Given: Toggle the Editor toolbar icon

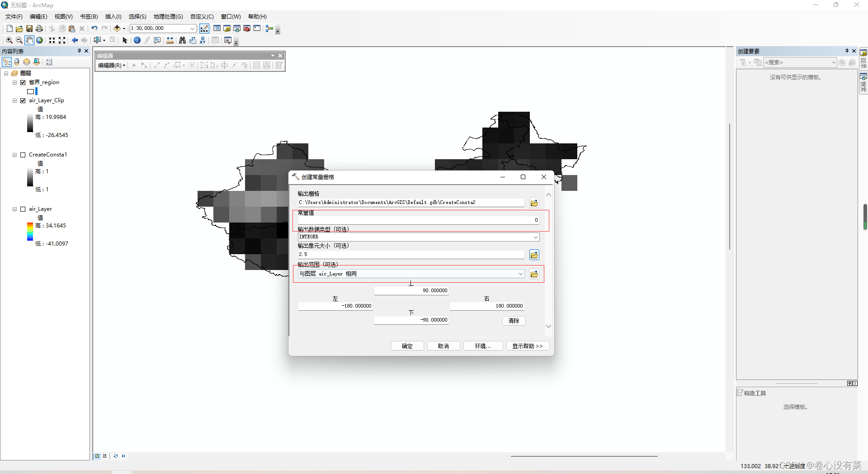Looking at the screenshot, I should (x=204, y=28).
